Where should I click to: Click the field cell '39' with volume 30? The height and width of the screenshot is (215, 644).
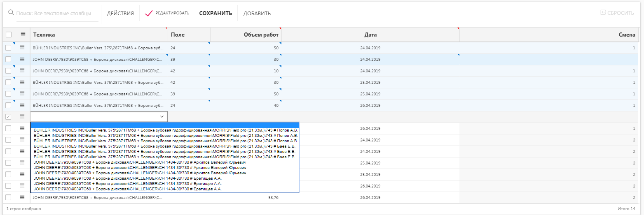[x=189, y=59]
